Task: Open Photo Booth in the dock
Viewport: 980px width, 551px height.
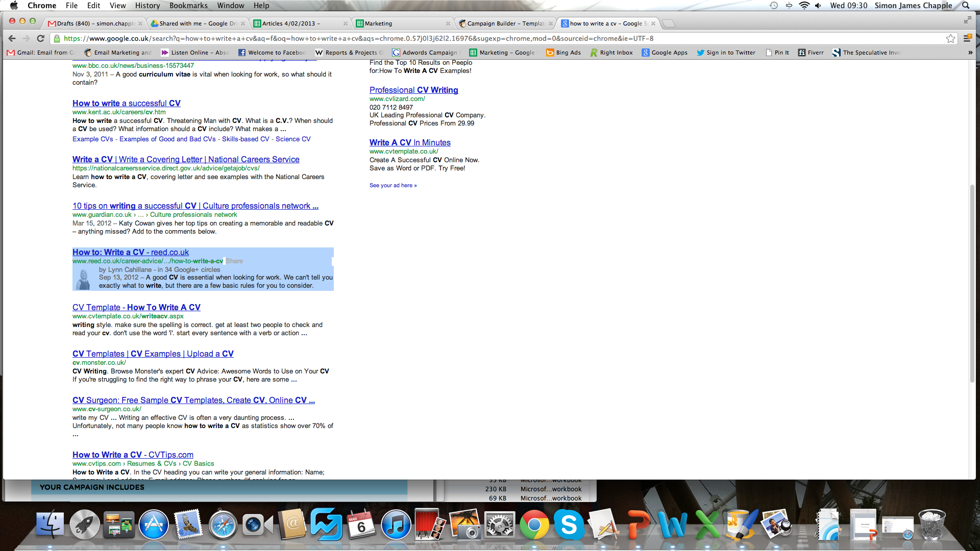Action: tap(430, 525)
